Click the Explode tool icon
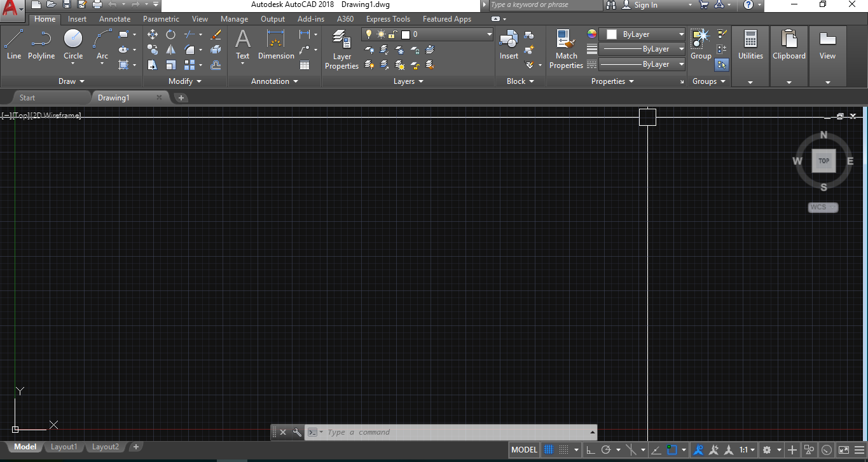The image size is (868, 462). pyautogui.click(x=216, y=50)
